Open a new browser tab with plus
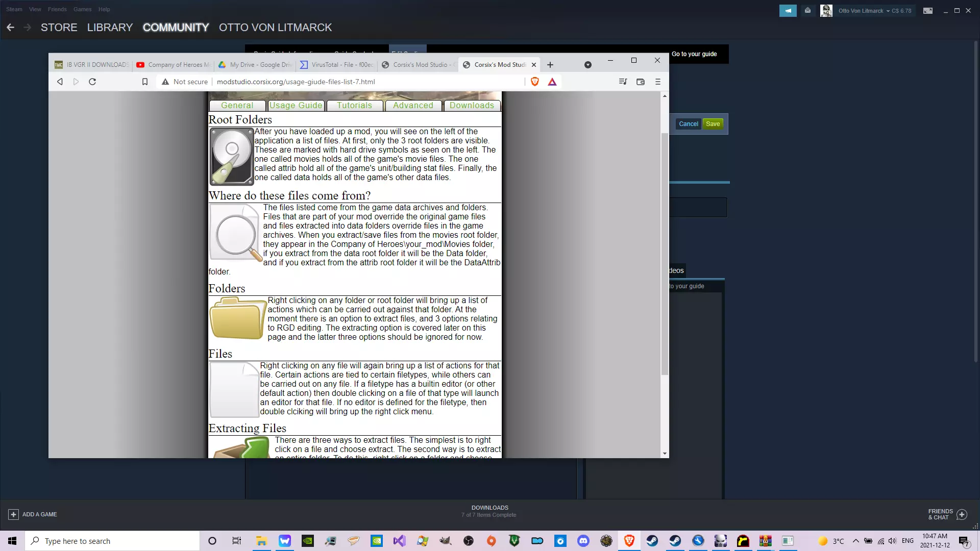The image size is (980, 551). tap(550, 65)
